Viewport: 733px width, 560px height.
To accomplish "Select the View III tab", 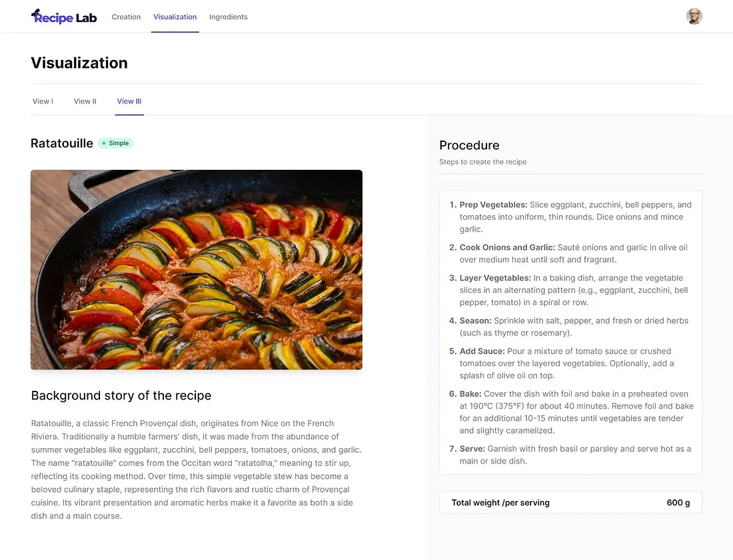I will point(129,101).
